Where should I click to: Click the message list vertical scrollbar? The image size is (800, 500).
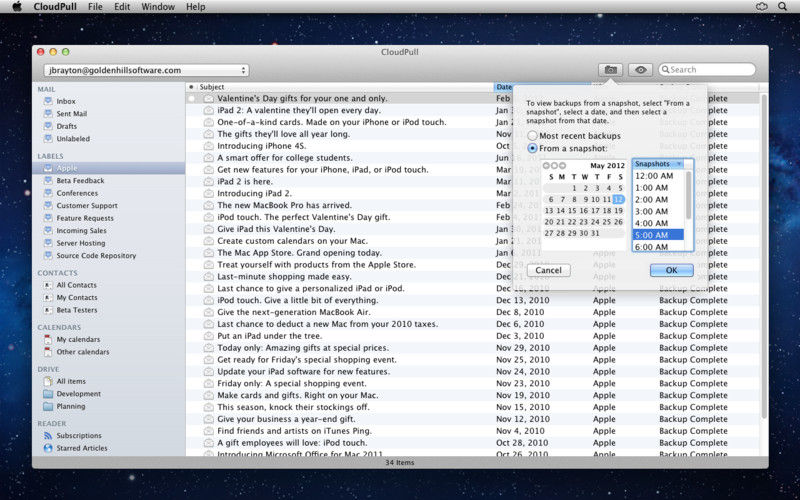pos(764,255)
